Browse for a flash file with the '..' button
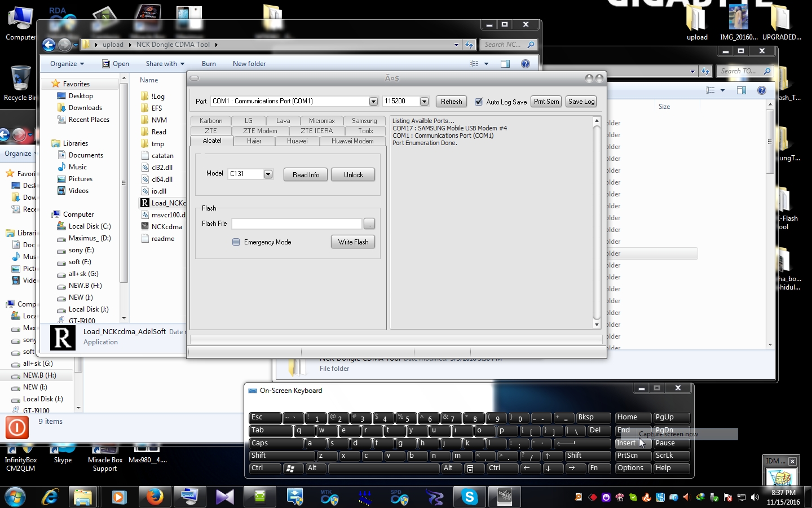Screen dimensions: 812x508 pos(369,224)
